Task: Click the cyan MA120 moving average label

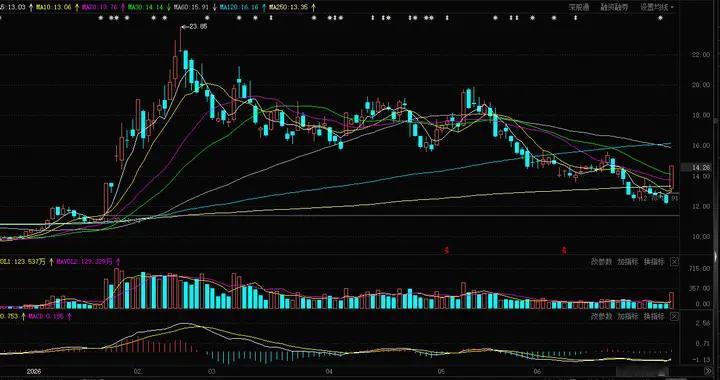Action: 239,7
